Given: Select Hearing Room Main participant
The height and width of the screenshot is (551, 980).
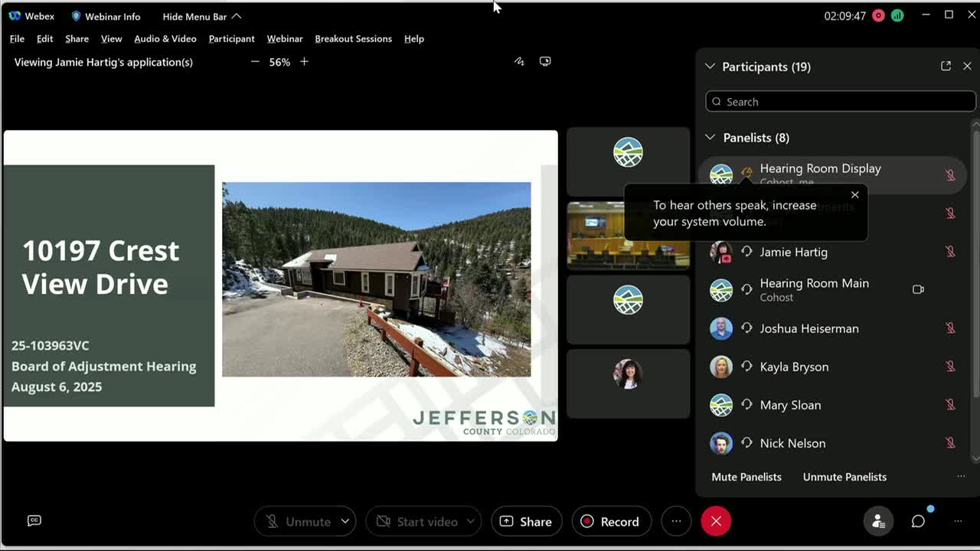Looking at the screenshot, I should [814, 283].
